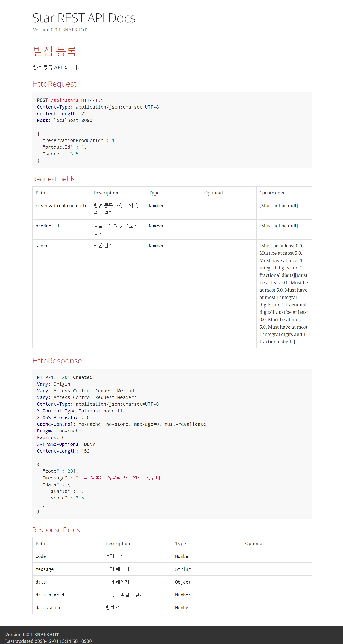Click 'X-Content-Type-Options: nosniff' line
This screenshot has height=644, width=343.
click(80, 411)
